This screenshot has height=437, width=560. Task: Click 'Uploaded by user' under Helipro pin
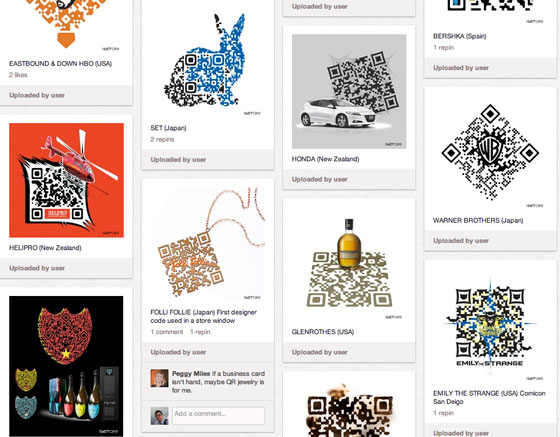click(37, 268)
